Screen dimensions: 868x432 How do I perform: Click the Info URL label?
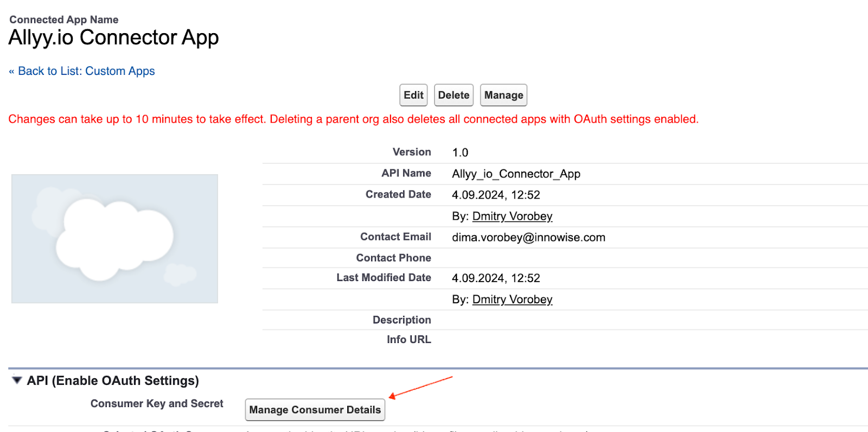409,339
